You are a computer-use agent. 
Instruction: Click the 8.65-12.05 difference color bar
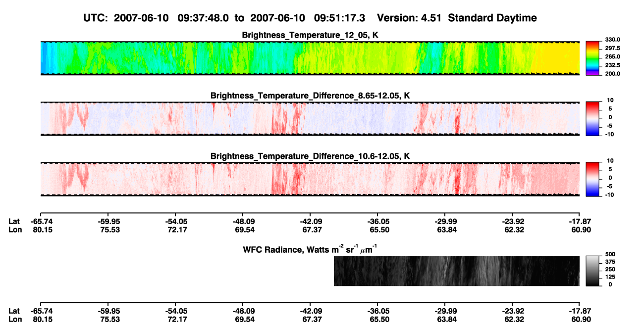(593, 119)
